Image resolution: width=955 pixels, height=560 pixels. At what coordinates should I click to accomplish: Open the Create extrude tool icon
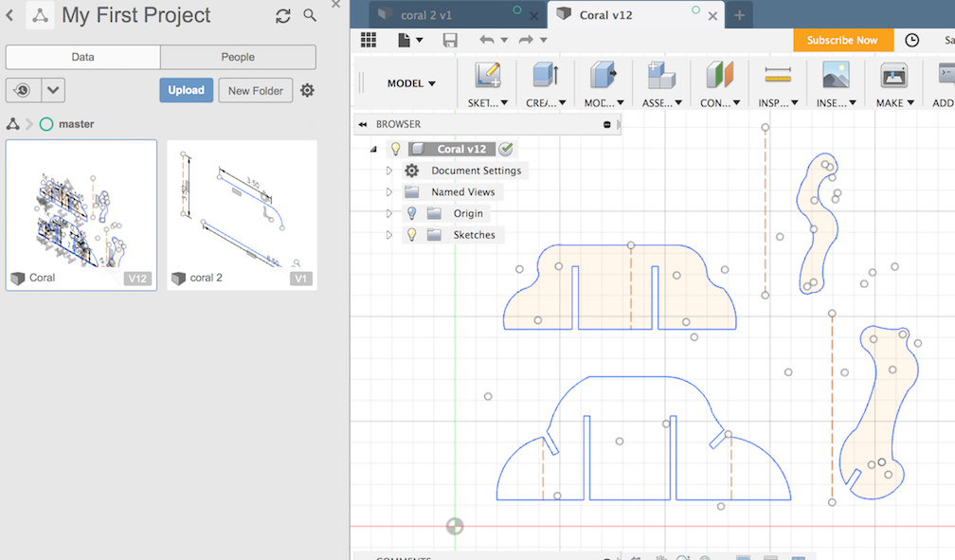pos(544,76)
